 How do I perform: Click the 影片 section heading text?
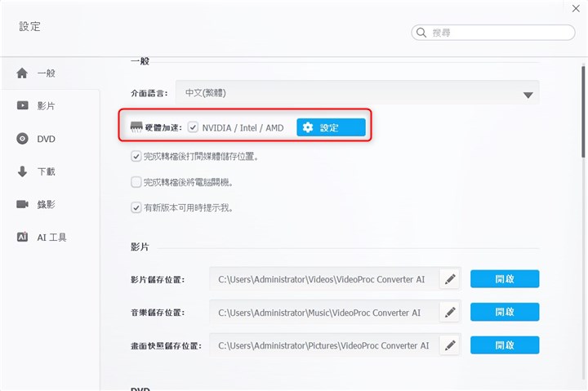coord(140,247)
